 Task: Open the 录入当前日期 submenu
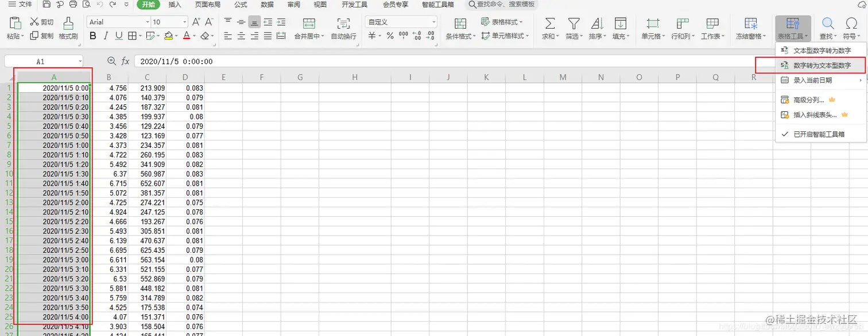point(820,80)
